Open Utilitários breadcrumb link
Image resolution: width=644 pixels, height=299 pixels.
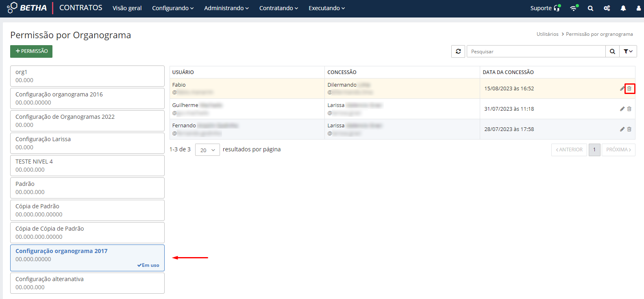pyautogui.click(x=547, y=34)
